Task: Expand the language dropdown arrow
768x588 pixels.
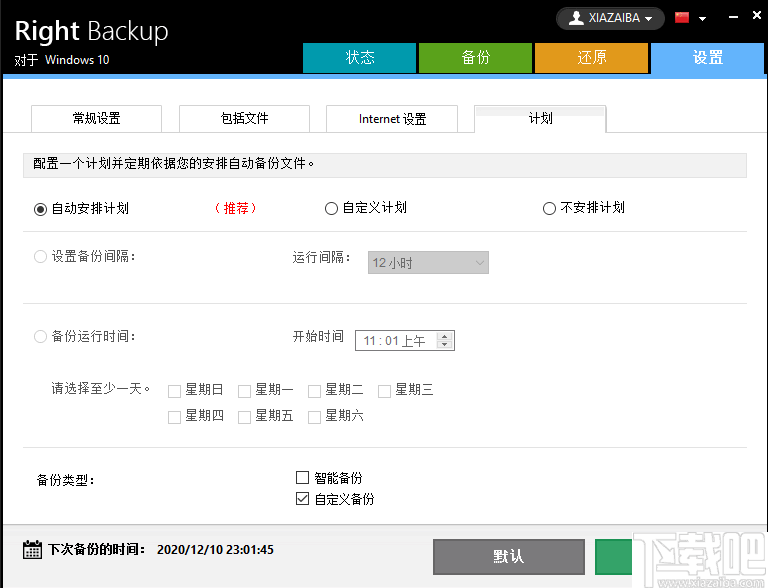Action: click(x=702, y=19)
